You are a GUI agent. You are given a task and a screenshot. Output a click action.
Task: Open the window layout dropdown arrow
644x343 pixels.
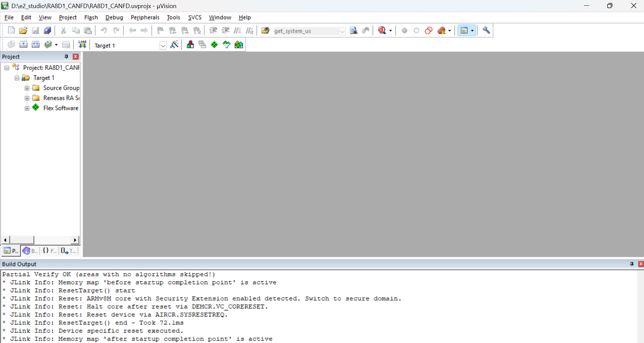(472, 31)
